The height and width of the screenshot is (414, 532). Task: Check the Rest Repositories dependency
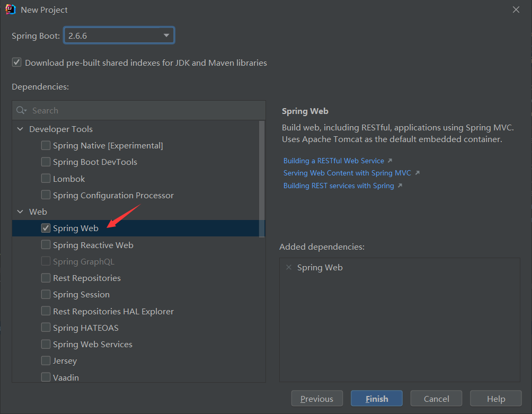pyautogui.click(x=46, y=278)
